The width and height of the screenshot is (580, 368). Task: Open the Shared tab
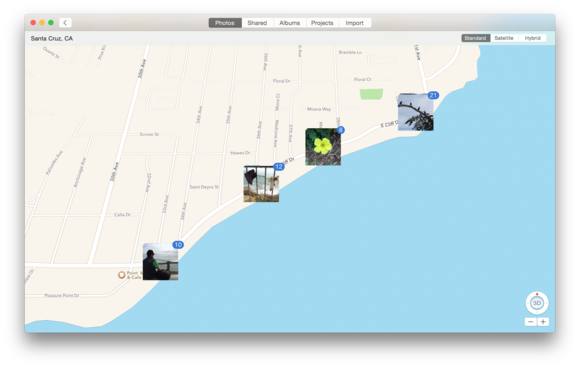point(257,23)
